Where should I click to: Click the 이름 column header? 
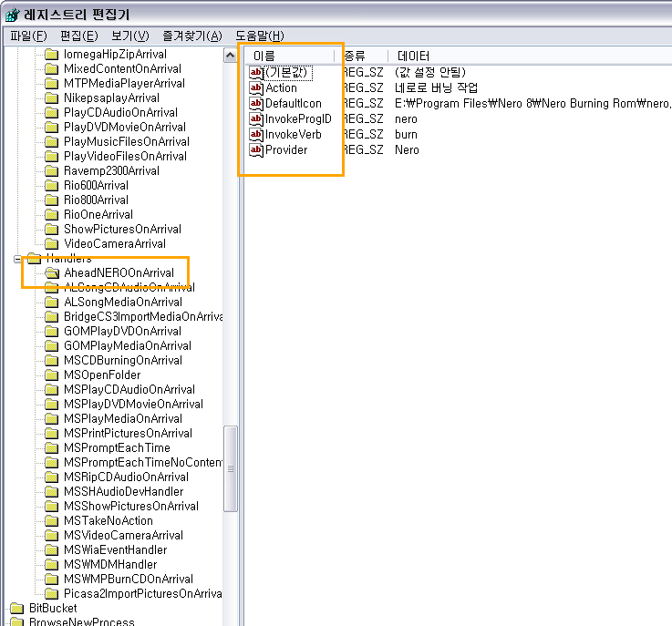(x=289, y=56)
